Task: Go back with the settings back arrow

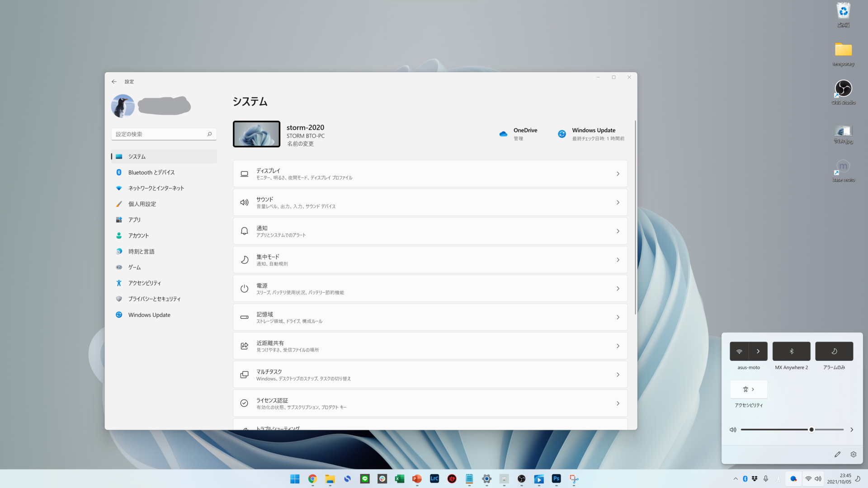Action: [x=114, y=82]
